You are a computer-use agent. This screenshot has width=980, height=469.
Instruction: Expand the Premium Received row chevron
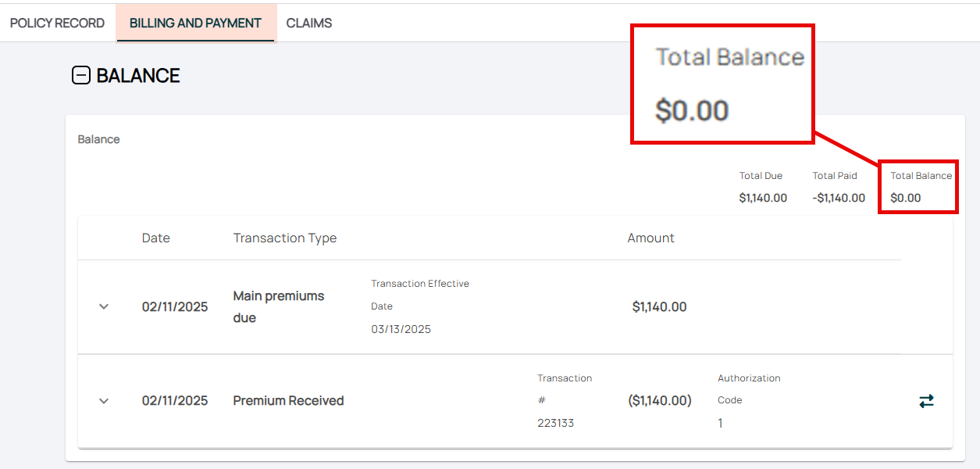click(104, 401)
